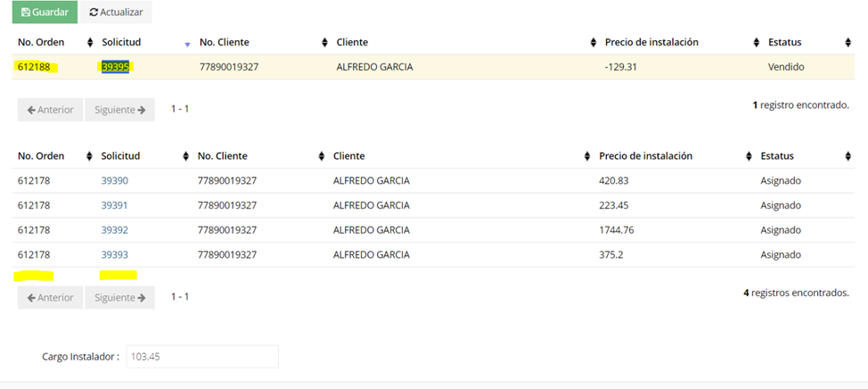868x389 pixels.
Task: Click Siguiente button under the bottom table
Action: [120, 298]
